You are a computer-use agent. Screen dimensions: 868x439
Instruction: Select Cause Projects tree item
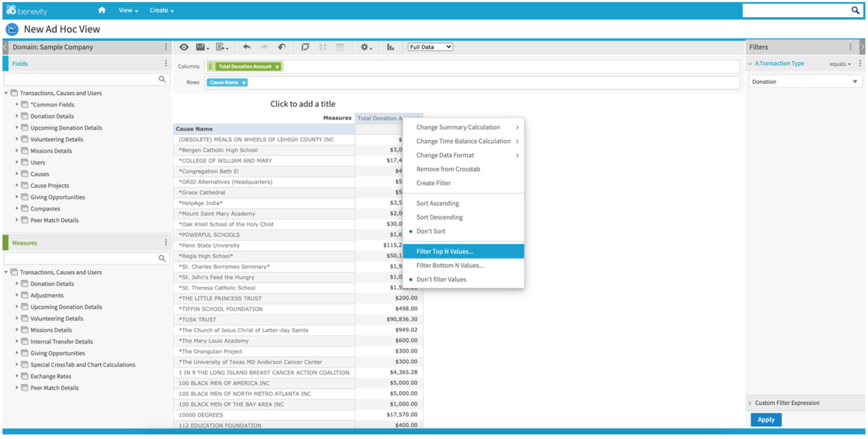pyautogui.click(x=50, y=185)
